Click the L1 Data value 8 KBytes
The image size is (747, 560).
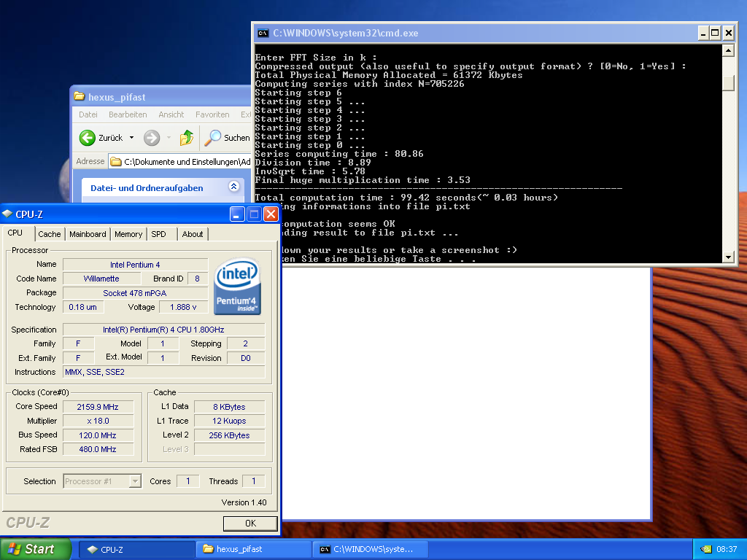[229, 407]
